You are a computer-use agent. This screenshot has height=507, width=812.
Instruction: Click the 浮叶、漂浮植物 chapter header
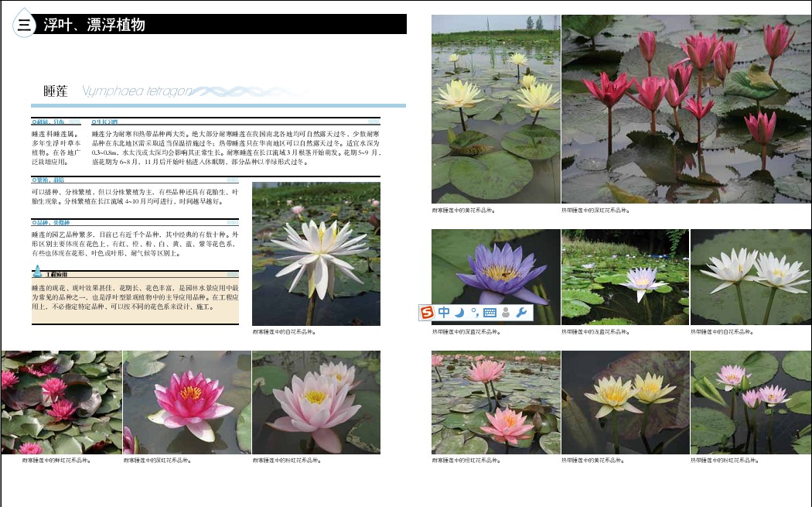94,25
